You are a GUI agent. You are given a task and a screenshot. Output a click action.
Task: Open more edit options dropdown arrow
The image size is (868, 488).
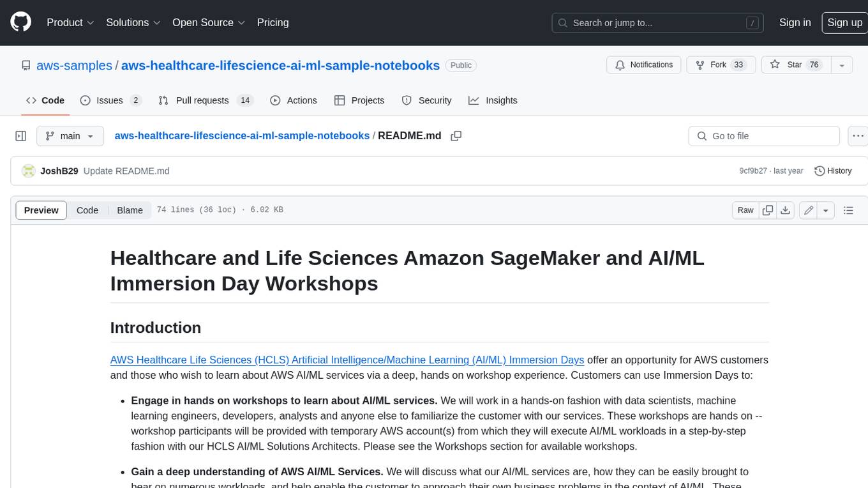pos(826,210)
